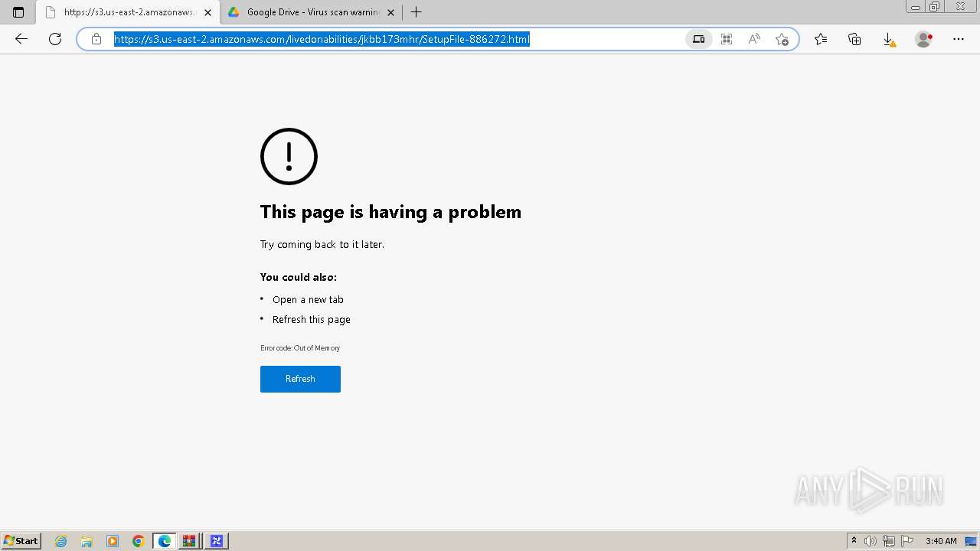Image resolution: width=980 pixels, height=551 pixels.
Task: Open the blue app taskbar icon
Action: (x=216, y=541)
